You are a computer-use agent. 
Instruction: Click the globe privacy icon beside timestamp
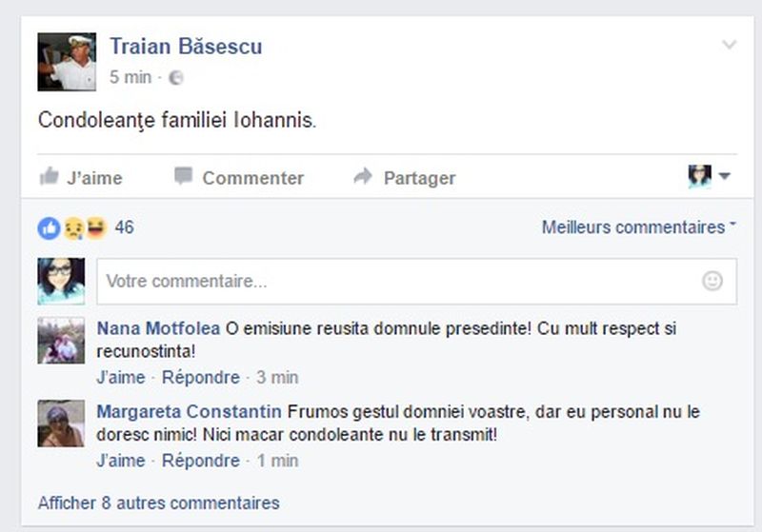click(x=175, y=78)
